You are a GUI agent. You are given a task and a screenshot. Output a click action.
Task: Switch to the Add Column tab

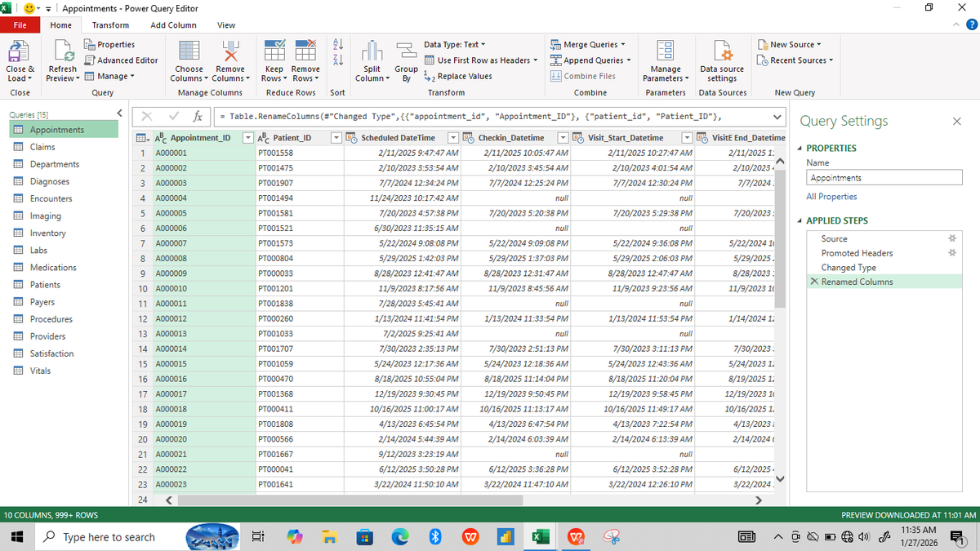173,25
